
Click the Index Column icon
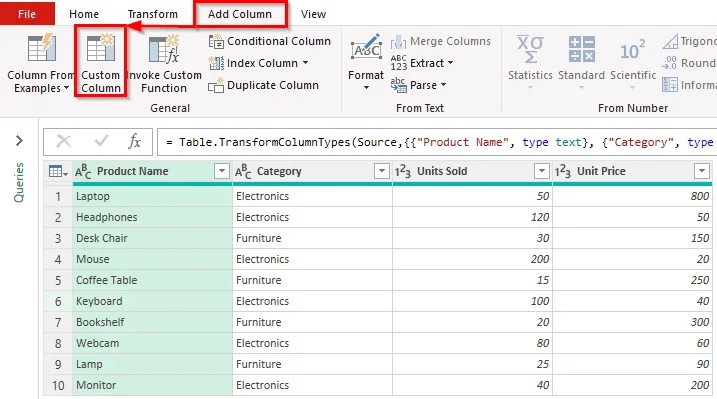pyautogui.click(x=216, y=63)
